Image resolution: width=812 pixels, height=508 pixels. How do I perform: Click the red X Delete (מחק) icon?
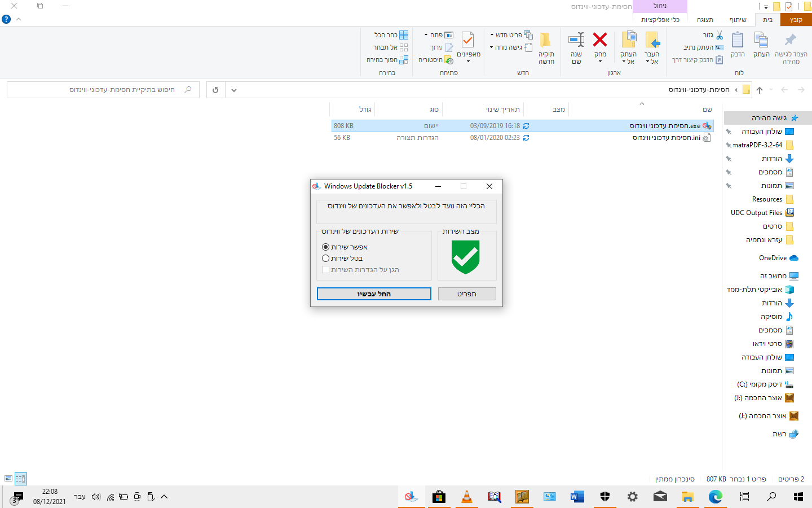click(x=600, y=40)
